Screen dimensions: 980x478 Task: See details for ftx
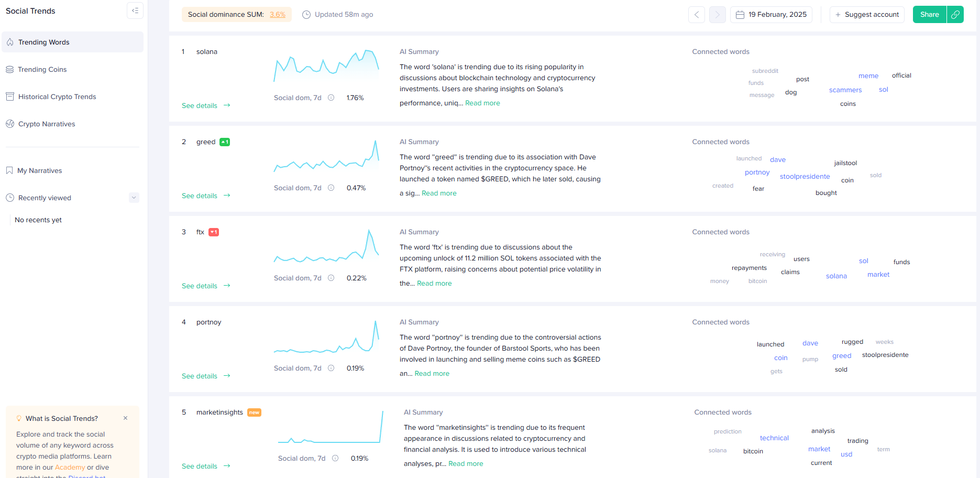coord(206,286)
